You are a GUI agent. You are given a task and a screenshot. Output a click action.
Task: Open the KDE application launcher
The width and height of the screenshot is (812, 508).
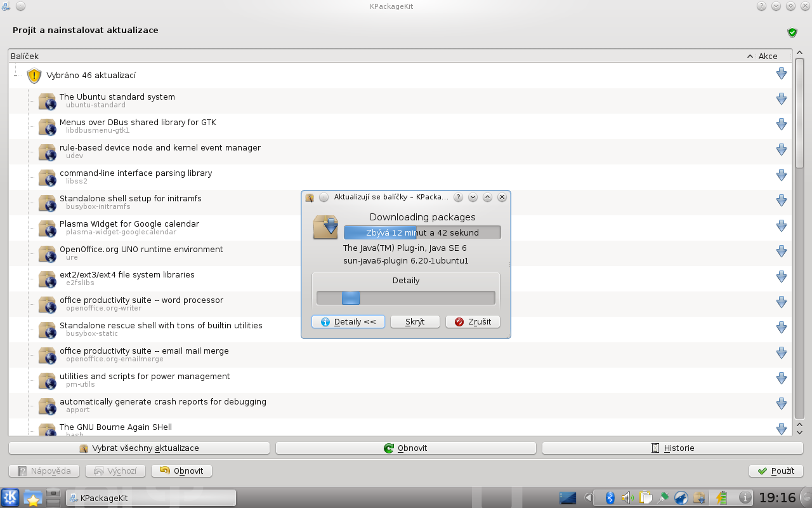pos(10,498)
